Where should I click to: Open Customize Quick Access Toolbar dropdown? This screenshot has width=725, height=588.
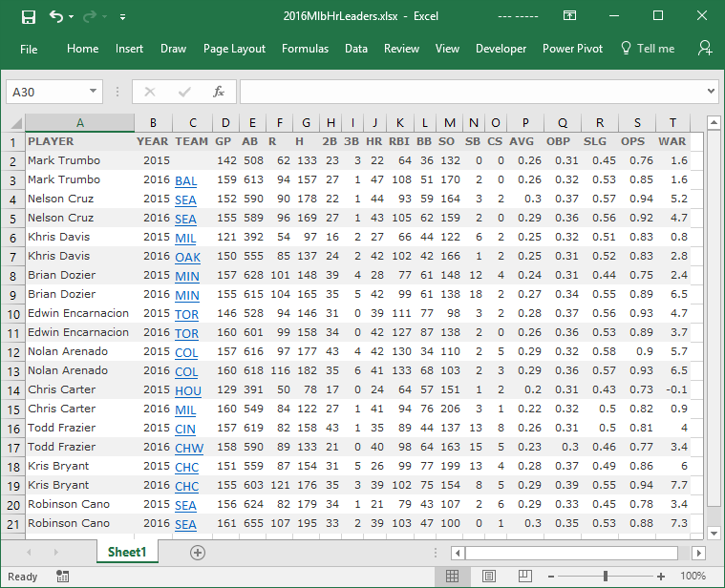(123, 17)
